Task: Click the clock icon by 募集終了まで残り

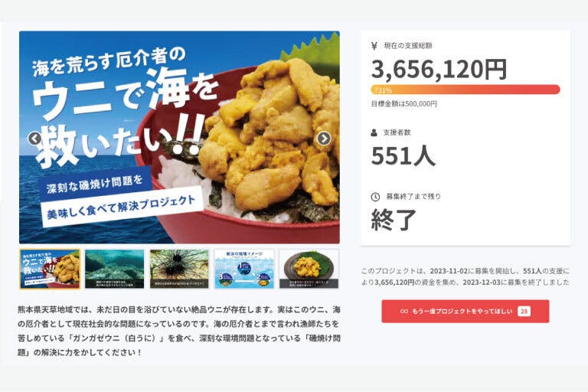Action: coord(375,197)
